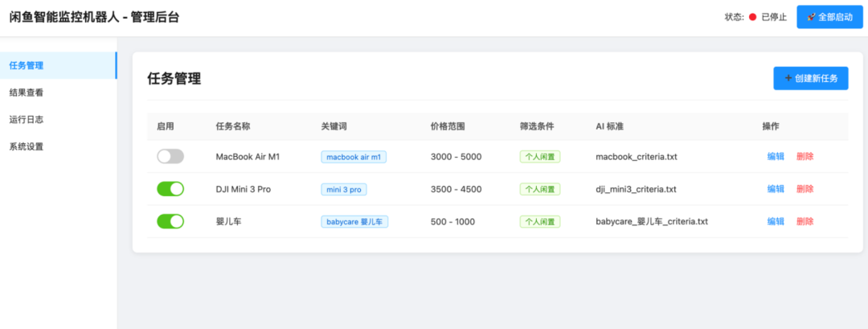The image size is (868, 329).
Task: Turn off the 婴儿车 task toggle
Action: 170,221
